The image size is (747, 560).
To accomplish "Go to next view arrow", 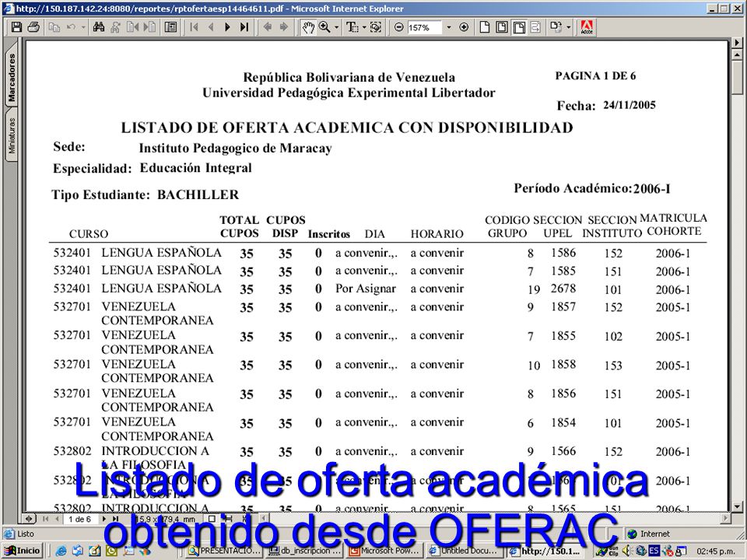I will pyautogui.click(x=284, y=27).
